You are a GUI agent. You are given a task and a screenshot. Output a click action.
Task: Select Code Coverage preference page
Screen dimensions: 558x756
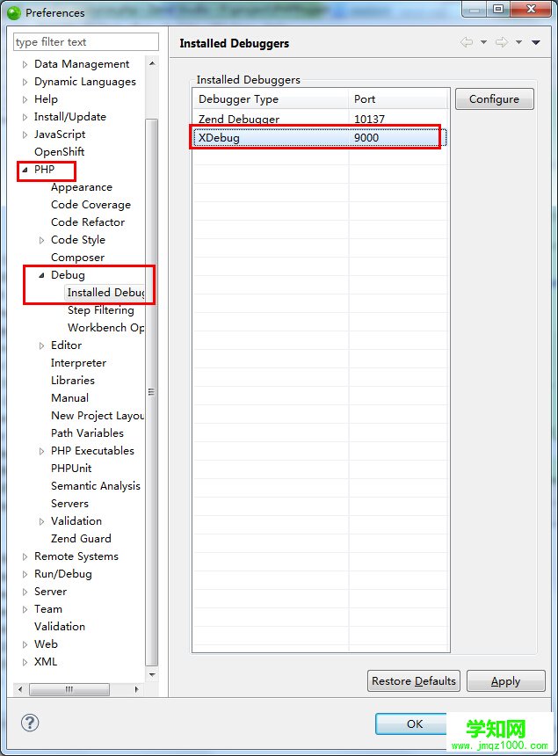point(91,205)
